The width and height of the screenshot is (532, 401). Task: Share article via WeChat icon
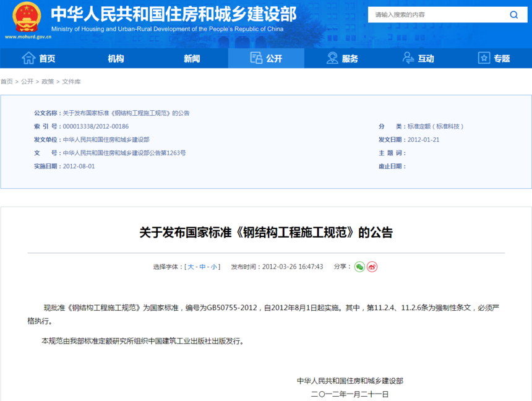click(359, 267)
